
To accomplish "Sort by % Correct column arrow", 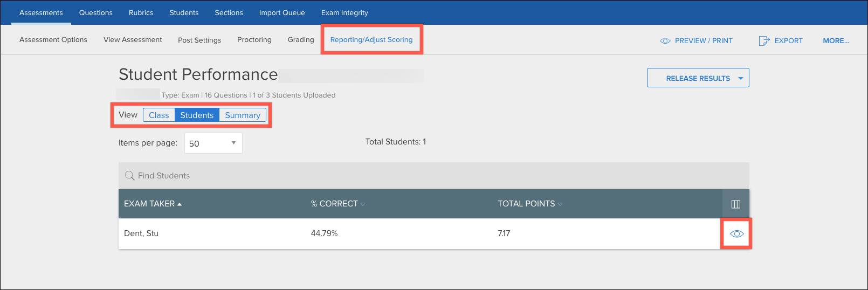I will coord(363,204).
